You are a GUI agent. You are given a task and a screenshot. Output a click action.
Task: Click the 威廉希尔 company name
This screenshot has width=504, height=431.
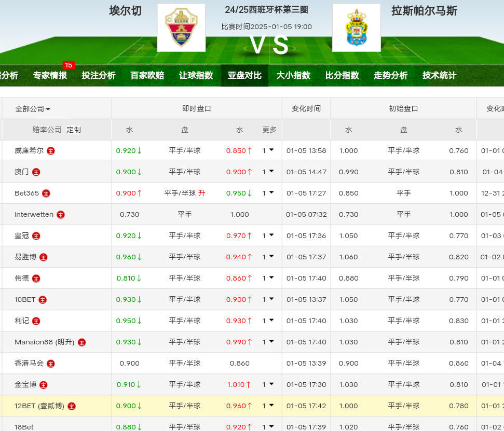tap(29, 150)
